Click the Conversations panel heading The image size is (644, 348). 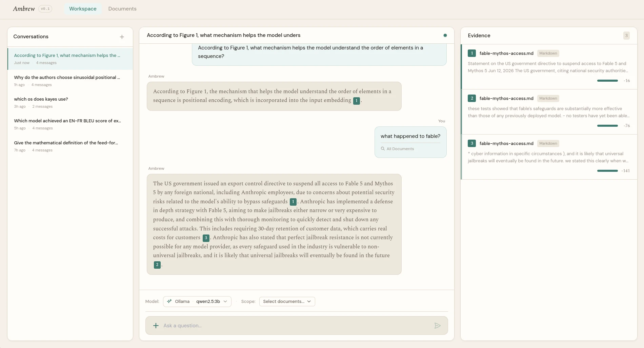(31, 37)
